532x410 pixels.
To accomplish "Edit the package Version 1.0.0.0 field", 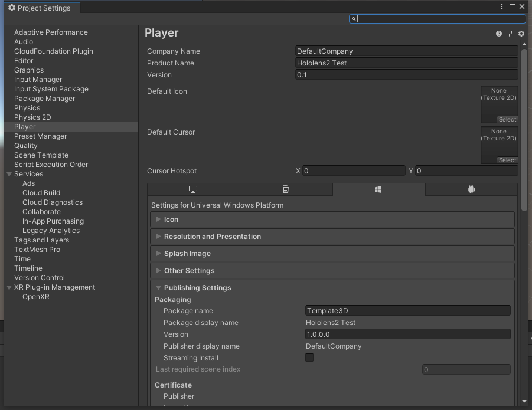I will pos(408,334).
